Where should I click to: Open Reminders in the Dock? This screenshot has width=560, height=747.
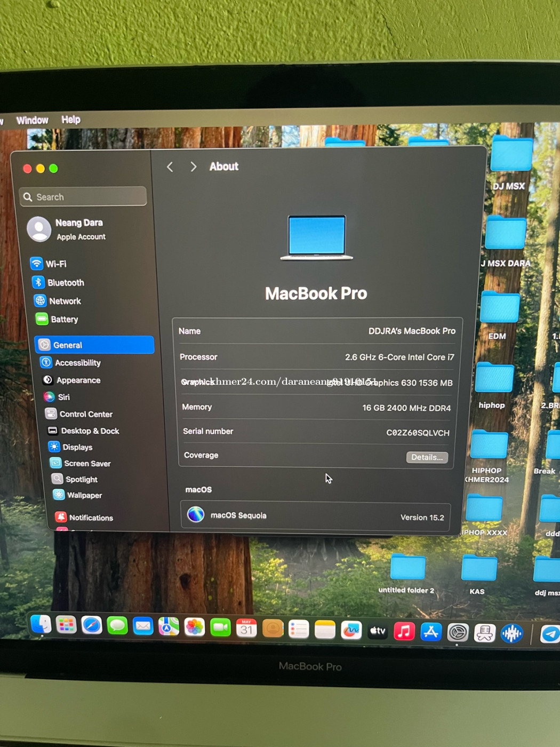point(299,630)
